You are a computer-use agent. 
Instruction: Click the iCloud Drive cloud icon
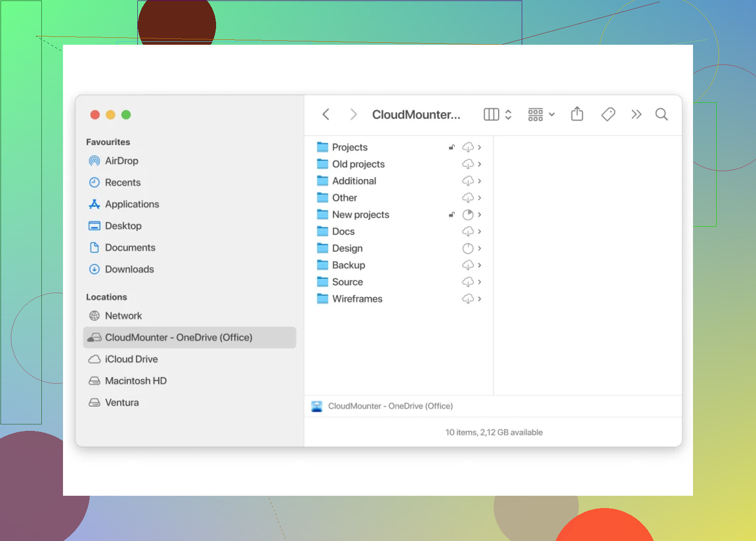tap(94, 359)
